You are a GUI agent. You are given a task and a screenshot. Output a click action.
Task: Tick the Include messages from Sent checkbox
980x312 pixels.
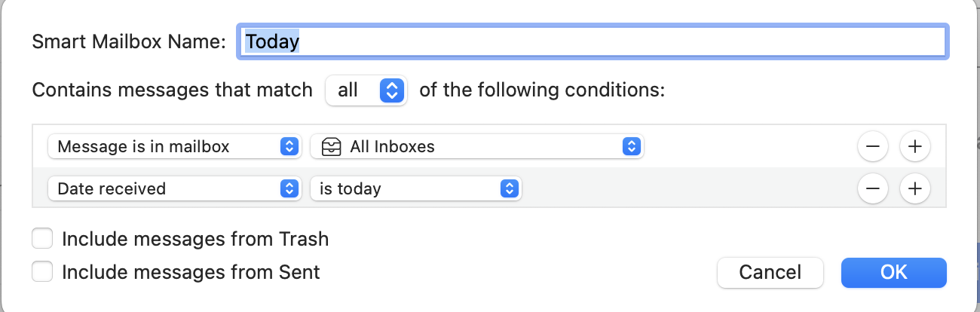pos(42,271)
